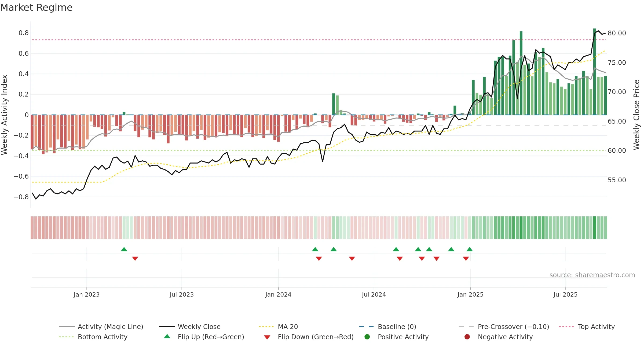The image size is (644, 362).
Task: Click the red Negative Activity circle in the legend
Action: coord(467,337)
